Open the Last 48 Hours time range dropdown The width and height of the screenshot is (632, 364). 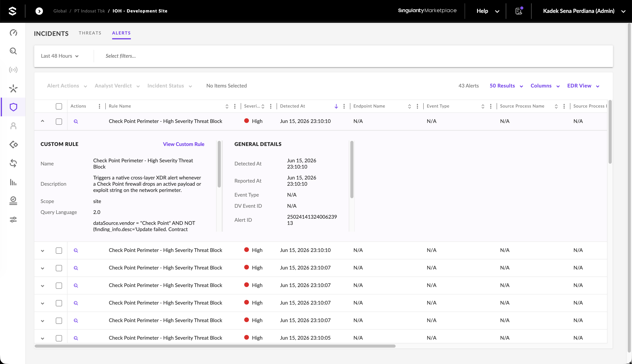(x=60, y=56)
